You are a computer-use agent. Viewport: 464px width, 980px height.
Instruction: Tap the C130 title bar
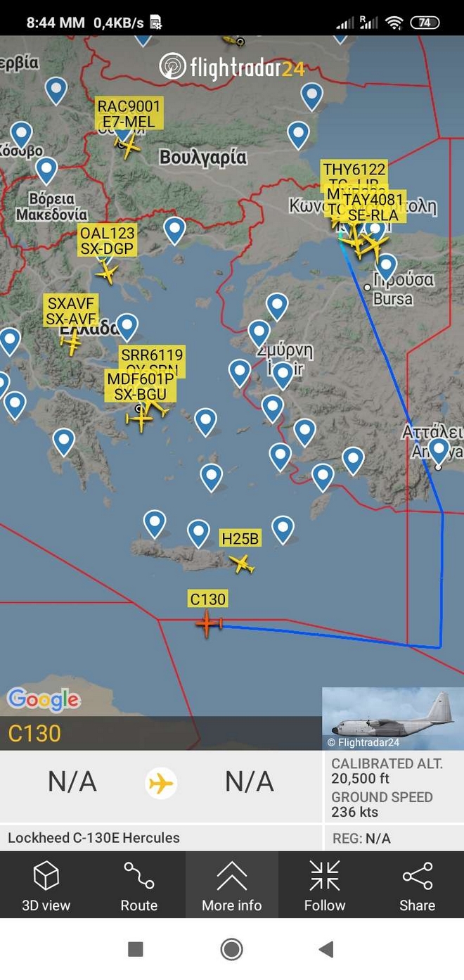tap(161, 734)
